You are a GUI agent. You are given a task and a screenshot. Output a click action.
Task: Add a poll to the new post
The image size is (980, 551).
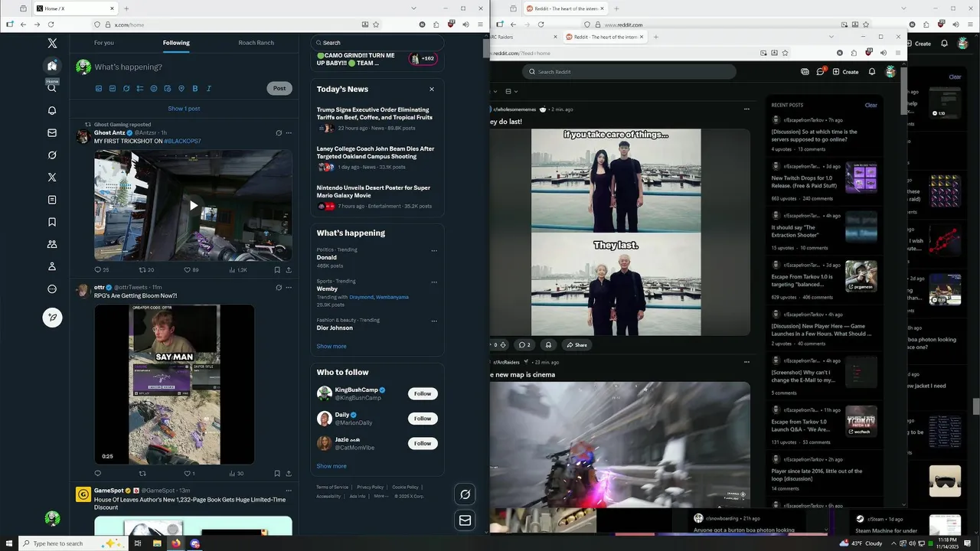[x=140, y=89]
